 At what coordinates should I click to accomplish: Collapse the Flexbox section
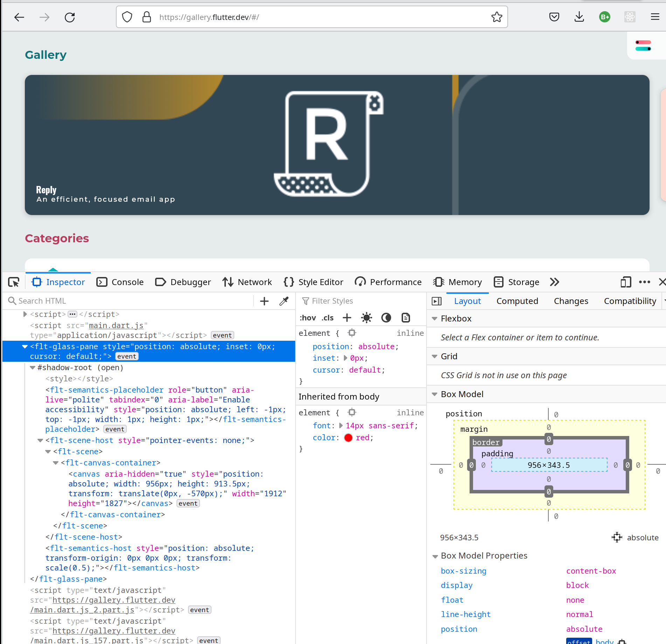435,318
